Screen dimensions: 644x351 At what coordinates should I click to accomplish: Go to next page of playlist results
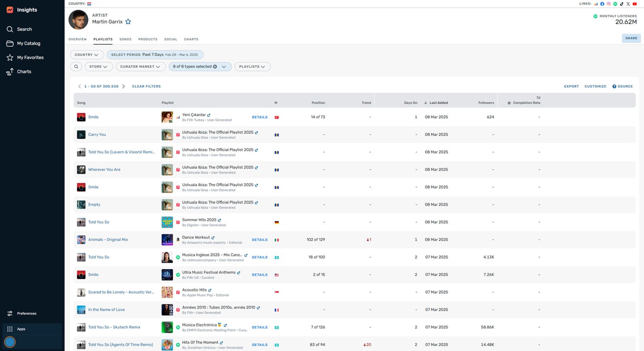(x=124, y=87)
